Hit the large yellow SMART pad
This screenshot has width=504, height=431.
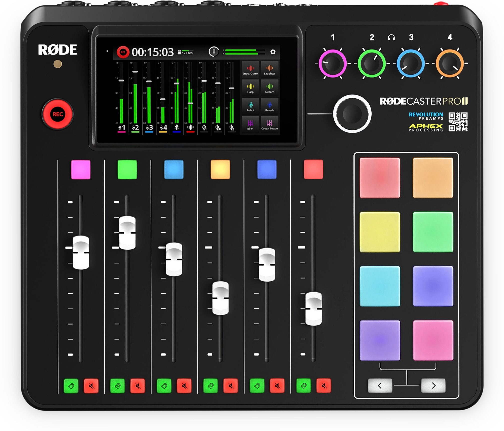380,232
